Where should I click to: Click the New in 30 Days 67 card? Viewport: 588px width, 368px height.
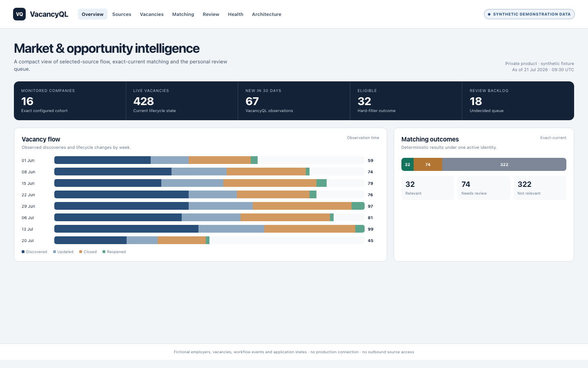click(294, 101)
